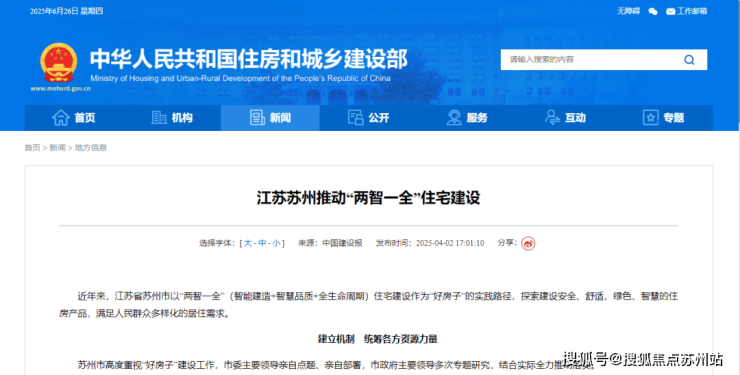The width and height of the screenshot is (740, 375).
Task: Set font size to 大
Action: coord(248,243)
